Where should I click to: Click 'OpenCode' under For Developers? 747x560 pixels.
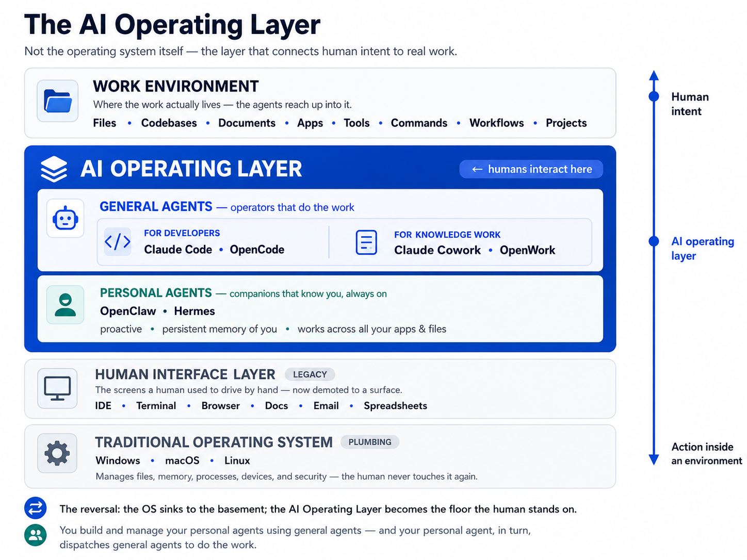pyautogui.click(x=257, y=250)
